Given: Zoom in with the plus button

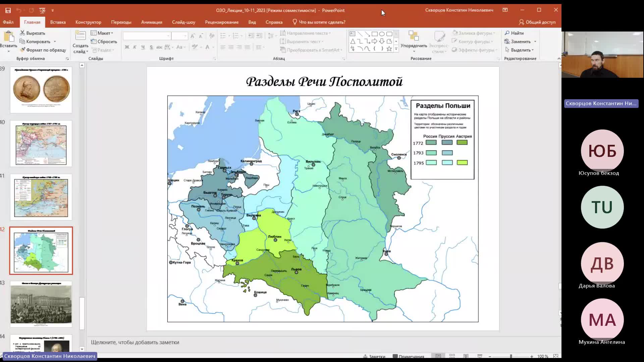Looking at the screenshot, I should (x=532, y=356).
